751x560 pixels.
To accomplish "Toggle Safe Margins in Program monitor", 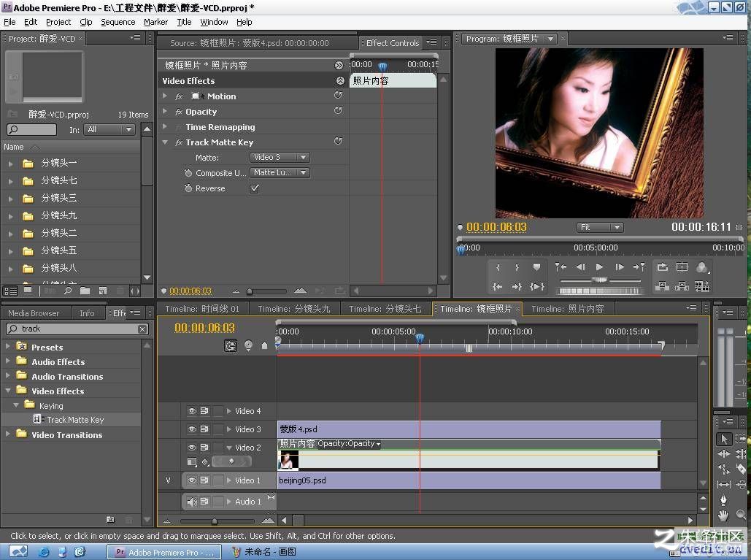I will pyautogui.click(x=682, y=266).
